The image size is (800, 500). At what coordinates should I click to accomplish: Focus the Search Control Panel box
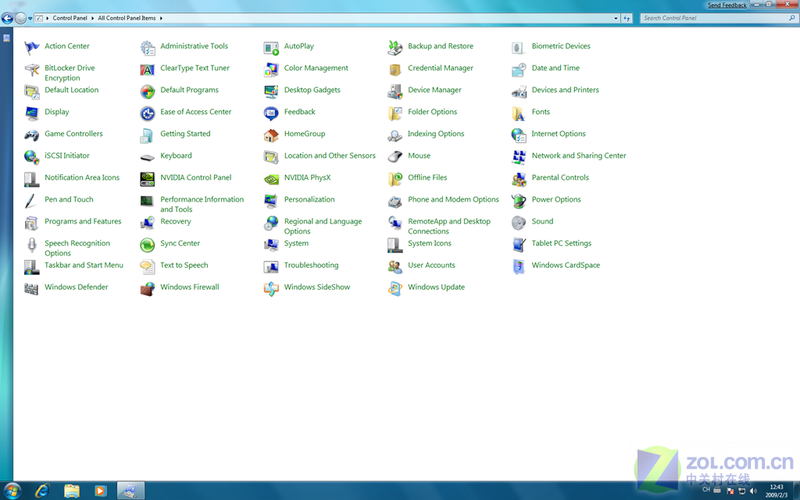click(x=719, y=18)
